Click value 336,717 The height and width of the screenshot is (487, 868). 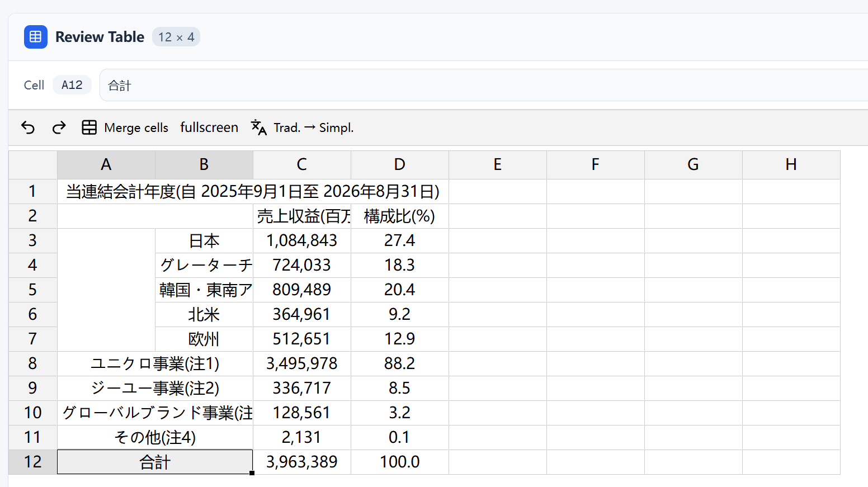pyautogui.click(x=302, y=388)
